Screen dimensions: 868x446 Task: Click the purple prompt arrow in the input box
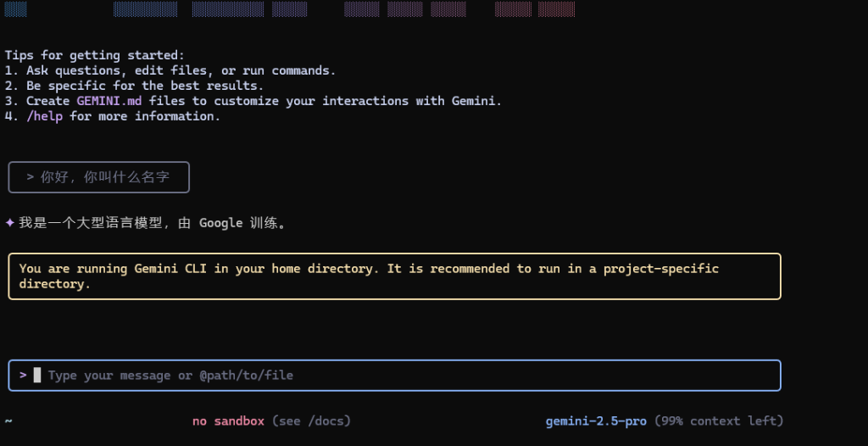point(23,375)
